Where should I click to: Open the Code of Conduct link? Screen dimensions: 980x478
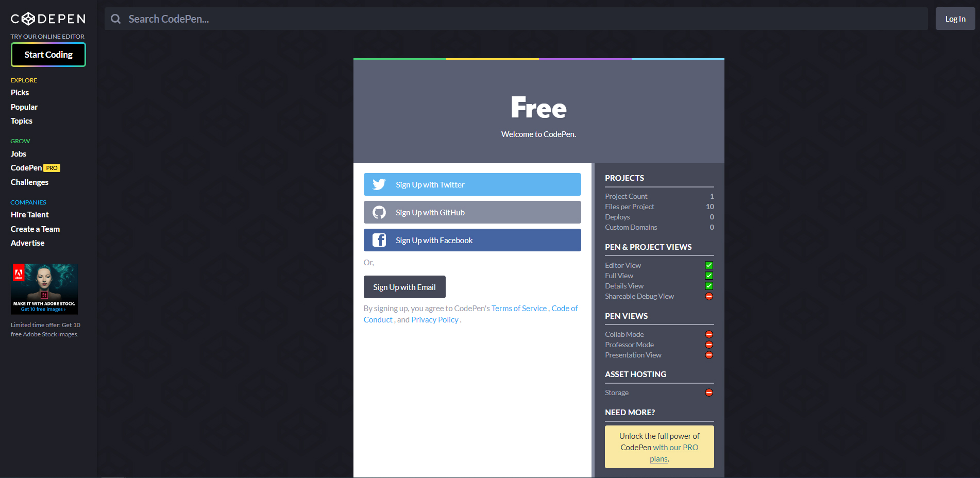[564, 308]
